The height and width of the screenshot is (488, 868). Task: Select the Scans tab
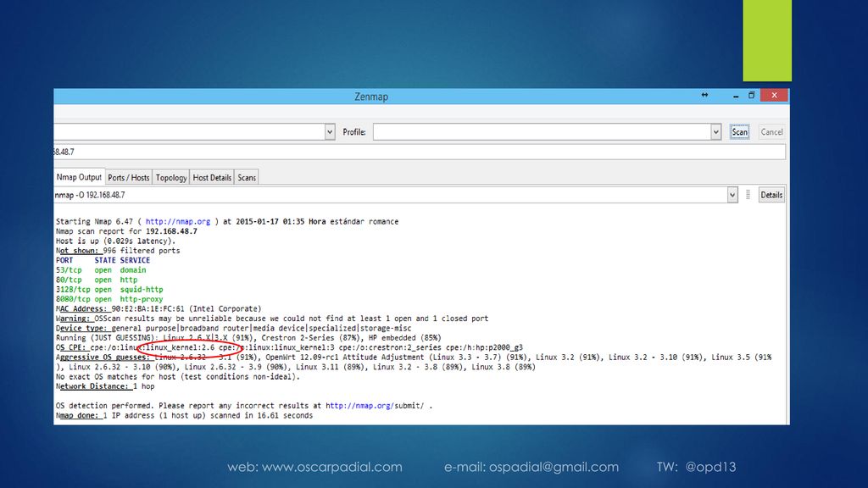tap(247, 178)
